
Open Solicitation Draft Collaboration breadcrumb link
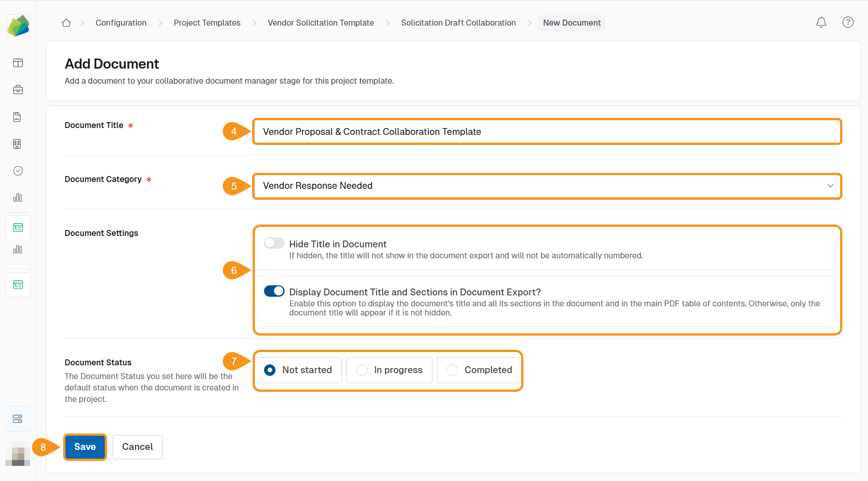pos(458,22)
